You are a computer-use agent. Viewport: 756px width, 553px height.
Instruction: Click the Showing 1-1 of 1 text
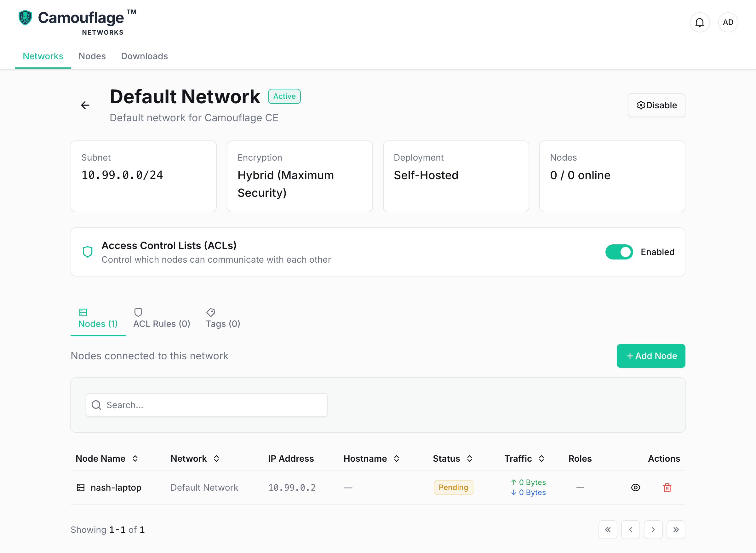(107, 530)
